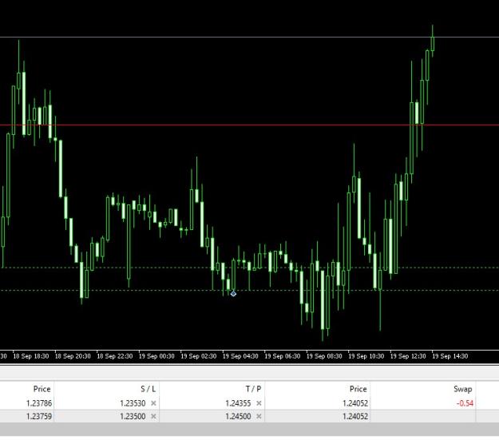This screenshot has width=499, height=448.
Task: Clear the 1.24355 take profit with its X
Action: (x=259, y=403)
